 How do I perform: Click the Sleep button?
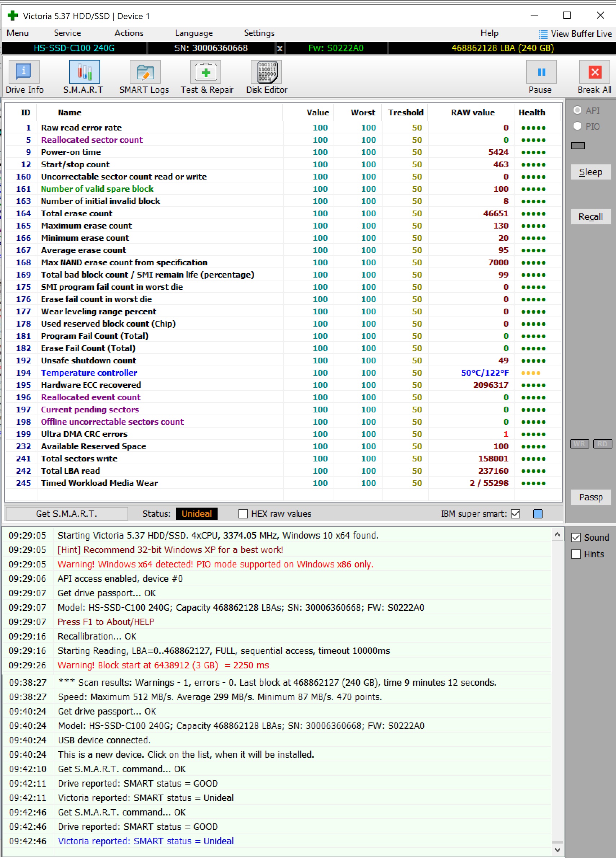click(590, 172)
